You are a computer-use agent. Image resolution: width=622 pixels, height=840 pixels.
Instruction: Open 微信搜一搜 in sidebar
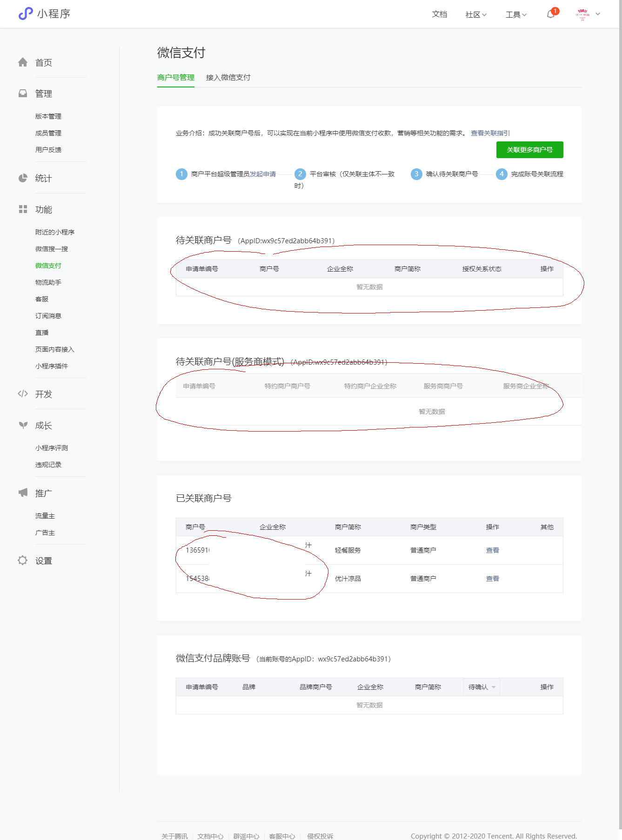click(x=52, y=249)
